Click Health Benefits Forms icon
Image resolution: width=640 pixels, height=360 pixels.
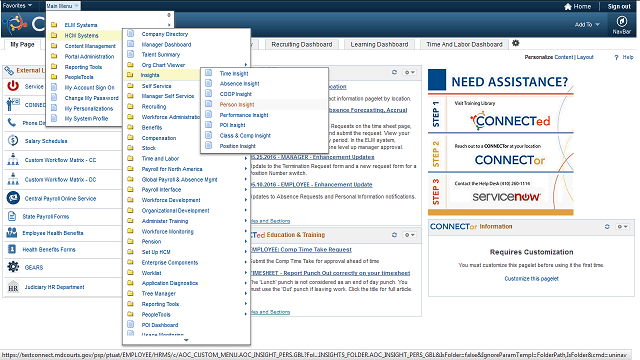[x=12, y=249]
